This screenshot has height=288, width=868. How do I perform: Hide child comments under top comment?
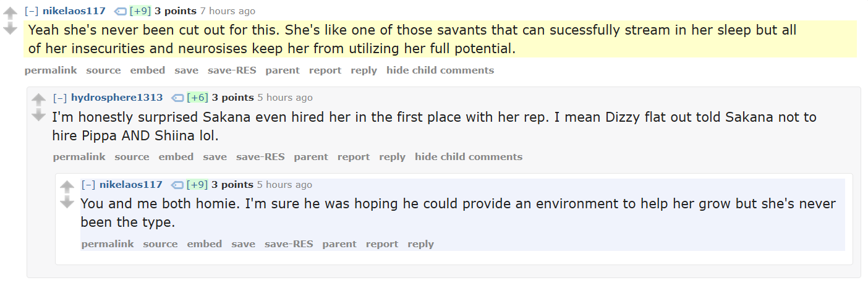point(440,70)
